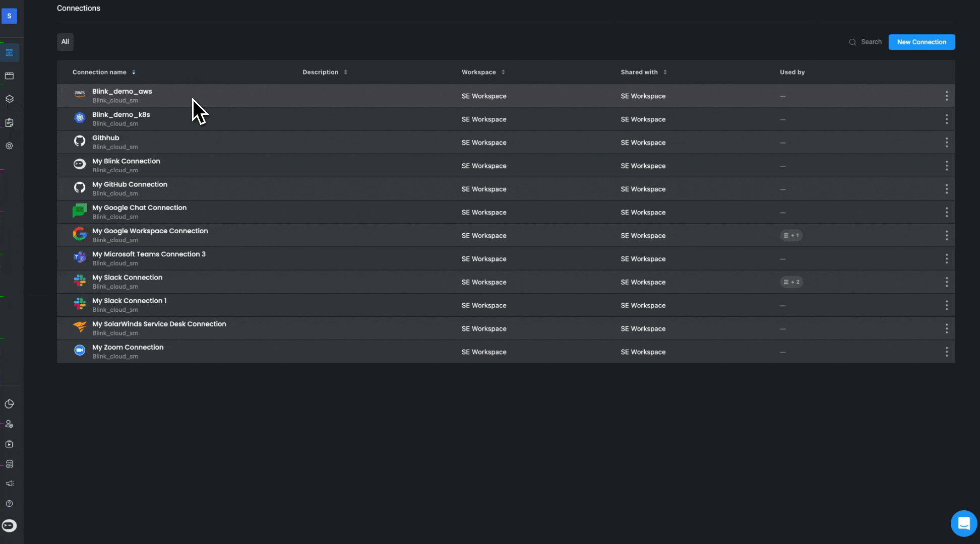Click the pie chart insights sidebar icon
This screenshot has height=544, width=980.
click(9, 404)
